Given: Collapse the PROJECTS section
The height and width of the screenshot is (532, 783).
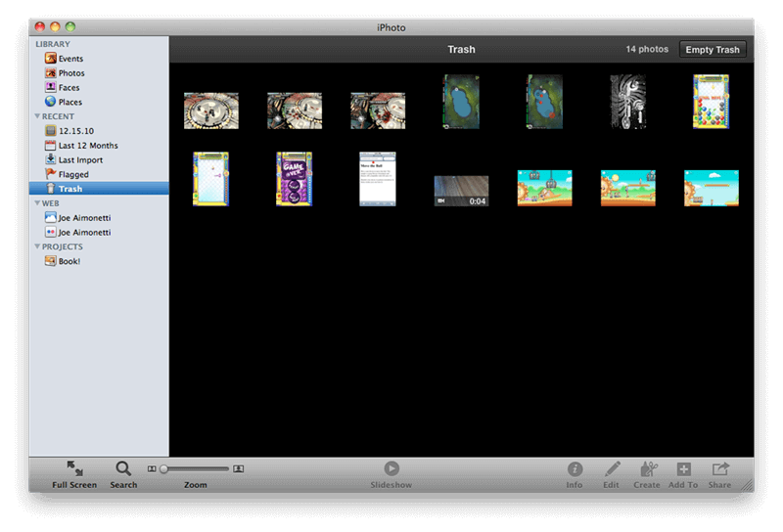Looking at the screenshot, I should pyautogui.click(x=37, y=246).
